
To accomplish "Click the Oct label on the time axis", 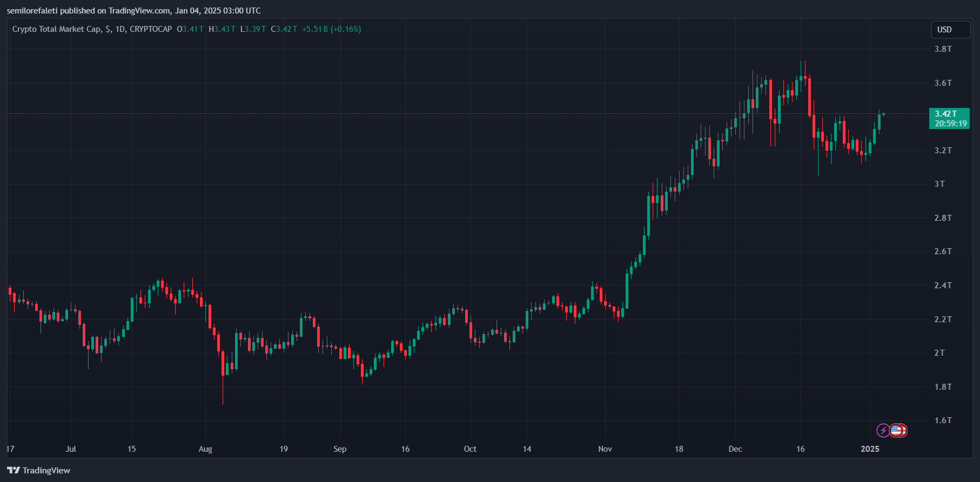I will [x=470, y=449].
